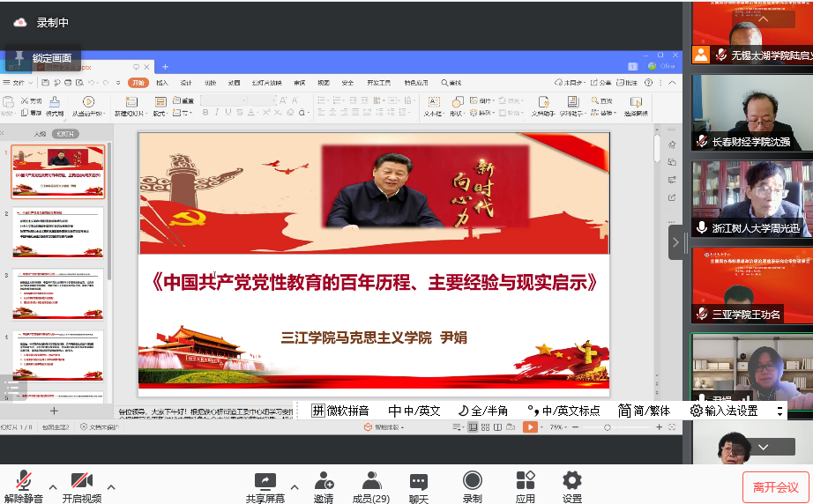The image size is (813, 504).
Task: Switch to the 插入 ribbon tab
Action: point(162,83)
